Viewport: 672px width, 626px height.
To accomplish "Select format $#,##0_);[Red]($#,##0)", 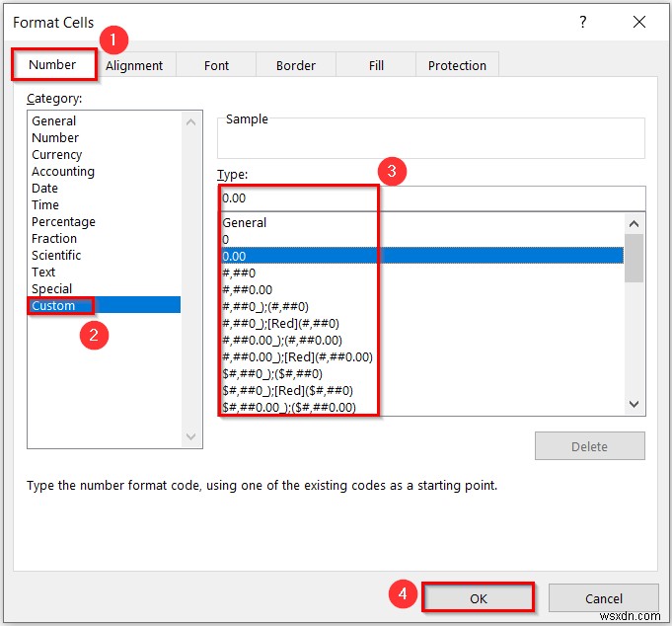I will coord(422,390).
